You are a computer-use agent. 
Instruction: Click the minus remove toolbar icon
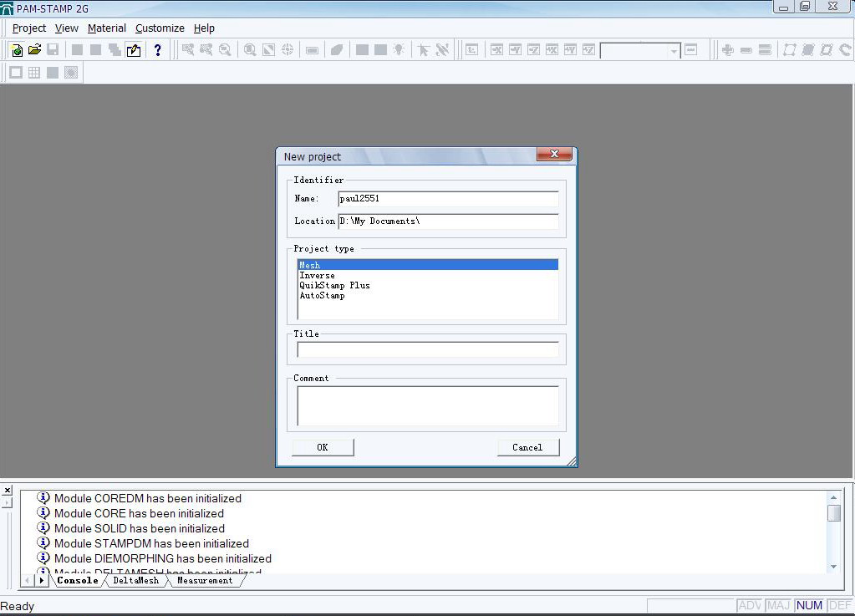(x=746, y=50)
